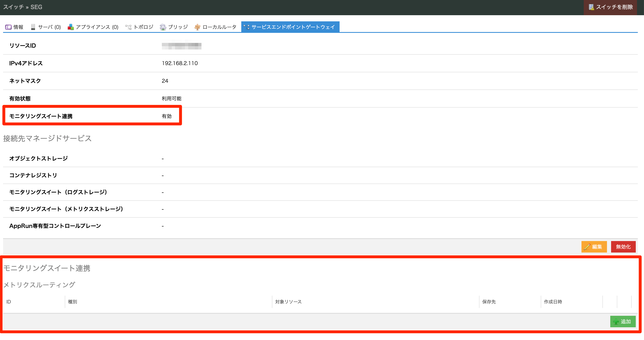Click the サービスエンドポイントゲートウェイ tab icon
Image resolution: width=644 pixels, height=340 pixels.
coord(246,27)
